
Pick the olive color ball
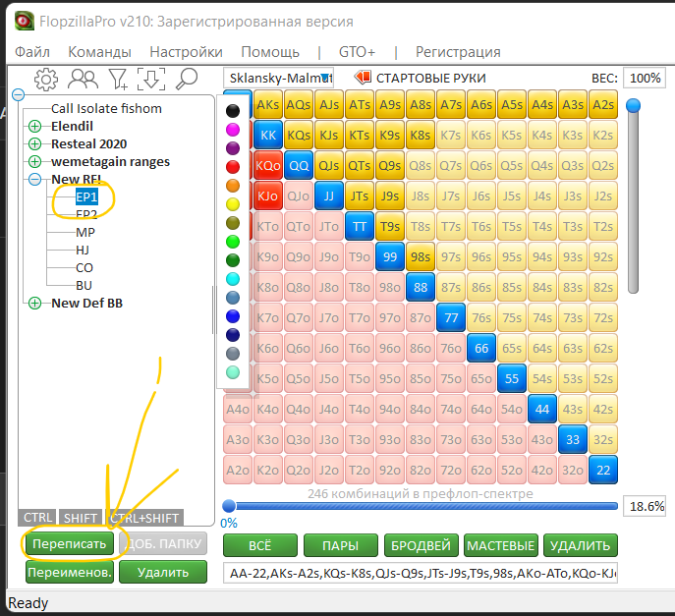(233, 223)
